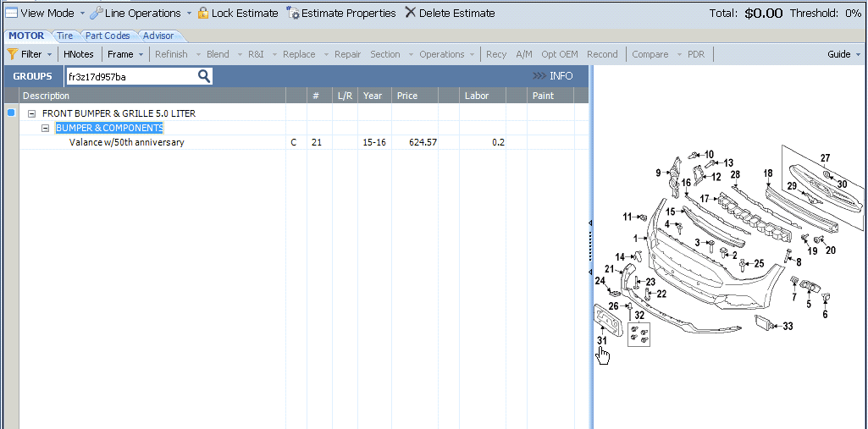Click the Recond button
The height and width of the screenshot is (429, 868).
tap(602, 54)
